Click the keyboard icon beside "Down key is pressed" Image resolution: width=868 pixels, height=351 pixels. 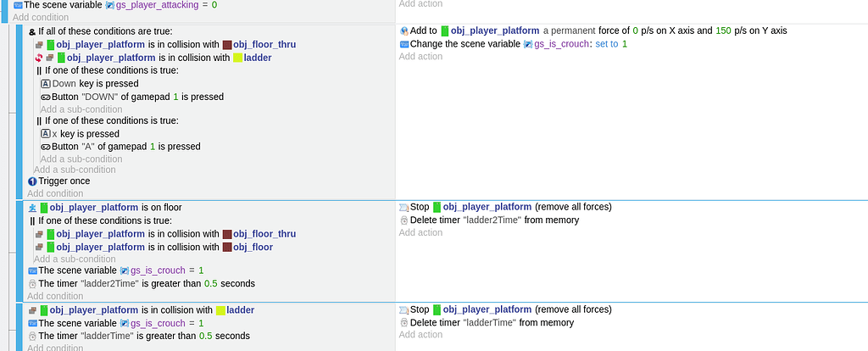pyautogui.click(x=46, y=84)
